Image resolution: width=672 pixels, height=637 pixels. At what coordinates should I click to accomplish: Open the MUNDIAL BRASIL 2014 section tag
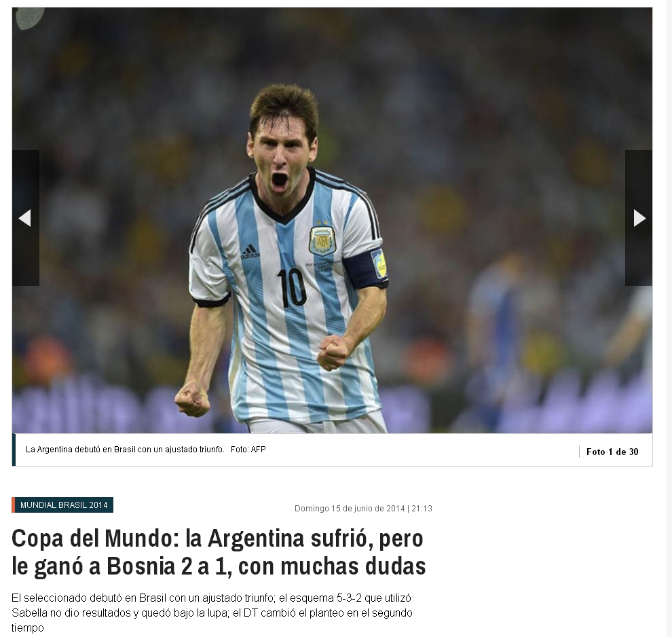coord(62,505)
